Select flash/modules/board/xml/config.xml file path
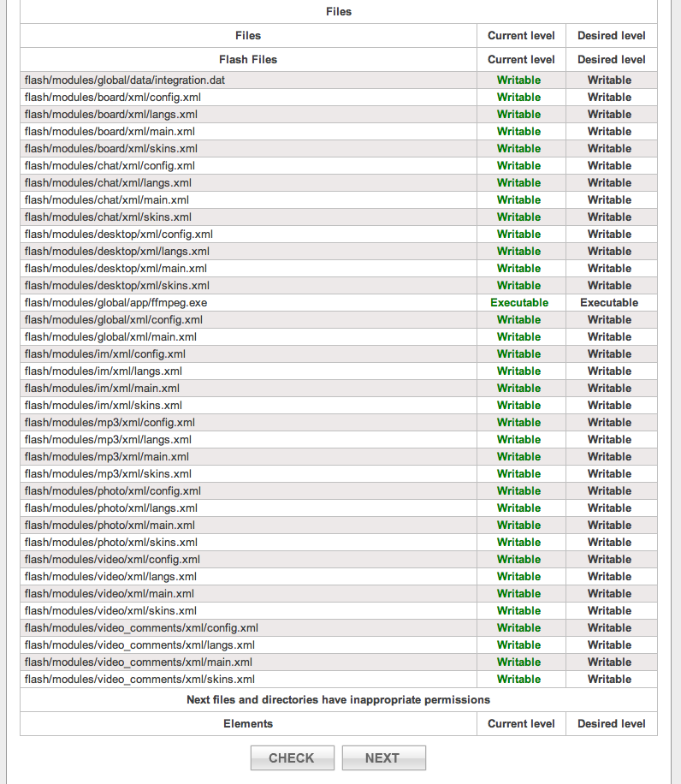Viewport: 681px width, 784px height. coord(113,98)
